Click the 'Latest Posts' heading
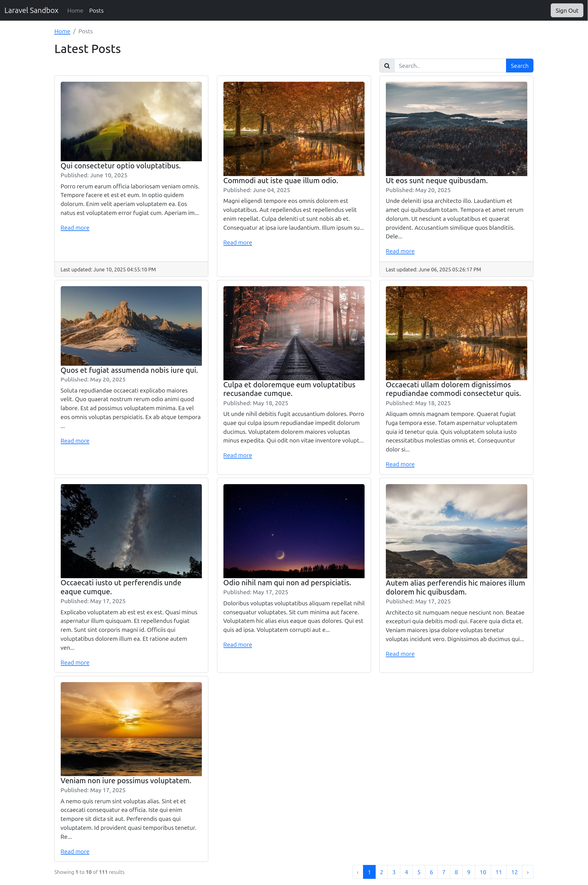The height and width of the screenshot is (885, 588). click(88, 49)
